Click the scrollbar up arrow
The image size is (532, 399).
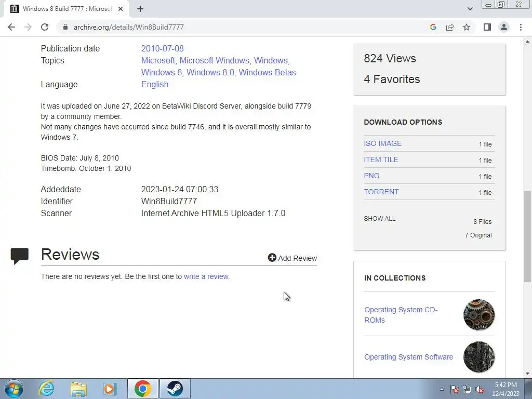point(528,42)
